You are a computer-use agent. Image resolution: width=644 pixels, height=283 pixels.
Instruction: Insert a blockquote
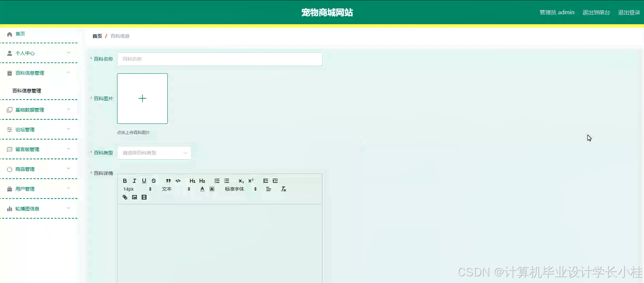pos(168,181)
